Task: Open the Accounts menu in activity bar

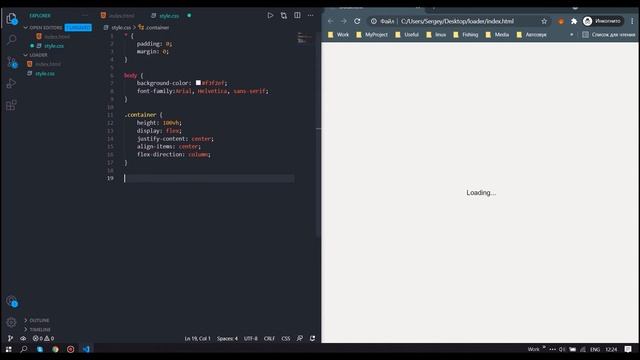Action: coord(12,302)
